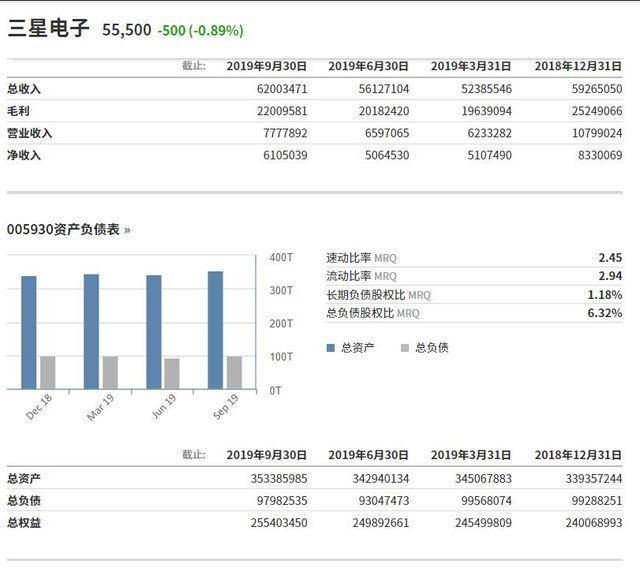Select the current ratio value 2.94
The image size is (640, 568).
click(610, 276)
